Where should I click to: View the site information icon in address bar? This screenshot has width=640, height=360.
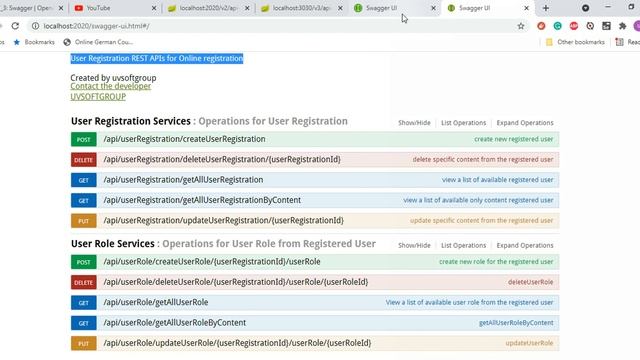[x=36, y=26]
